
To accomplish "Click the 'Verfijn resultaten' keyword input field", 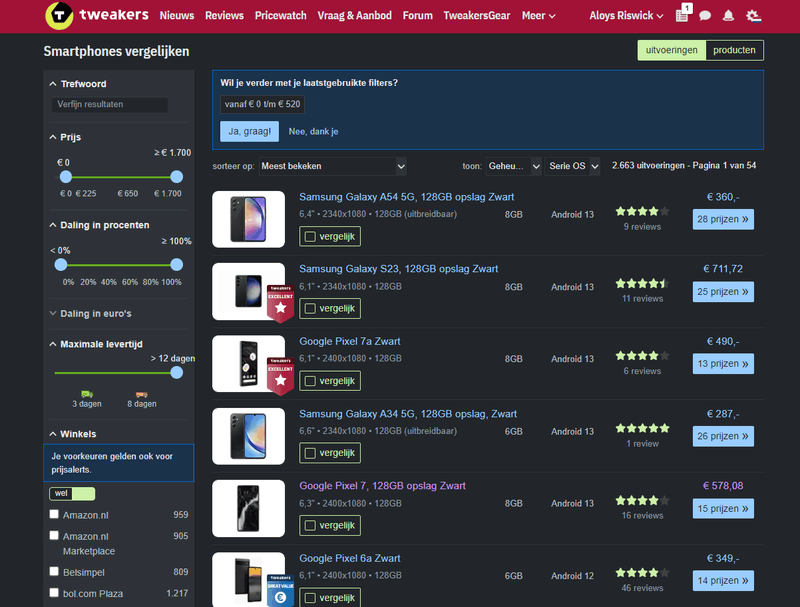I will [x=109, y=105].
